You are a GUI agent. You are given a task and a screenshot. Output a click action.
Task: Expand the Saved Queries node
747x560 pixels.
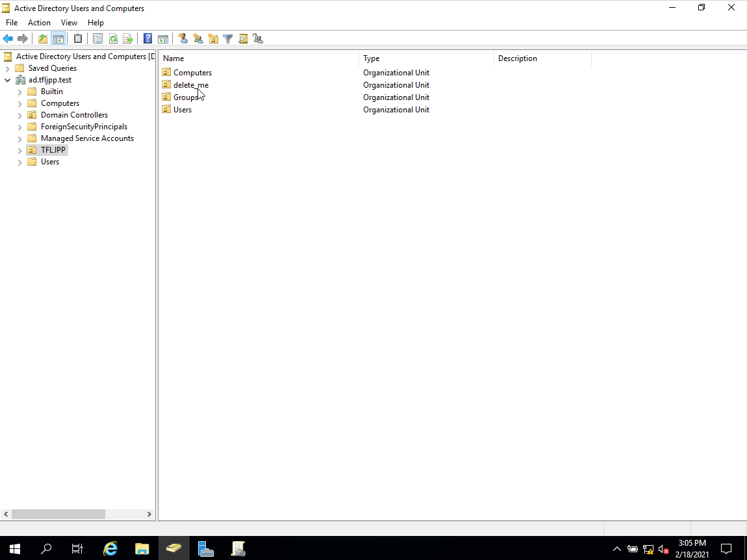7,68
